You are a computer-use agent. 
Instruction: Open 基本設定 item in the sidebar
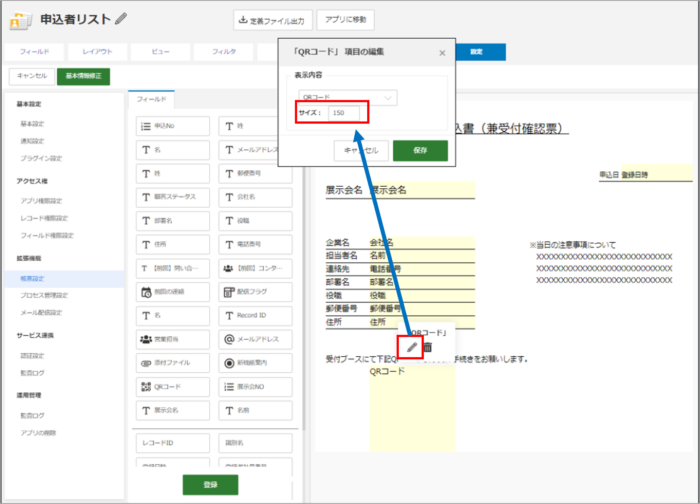(x=33, y=124)
